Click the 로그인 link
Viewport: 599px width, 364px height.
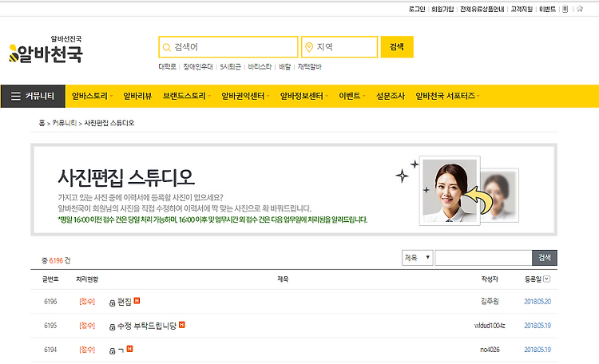417,9
